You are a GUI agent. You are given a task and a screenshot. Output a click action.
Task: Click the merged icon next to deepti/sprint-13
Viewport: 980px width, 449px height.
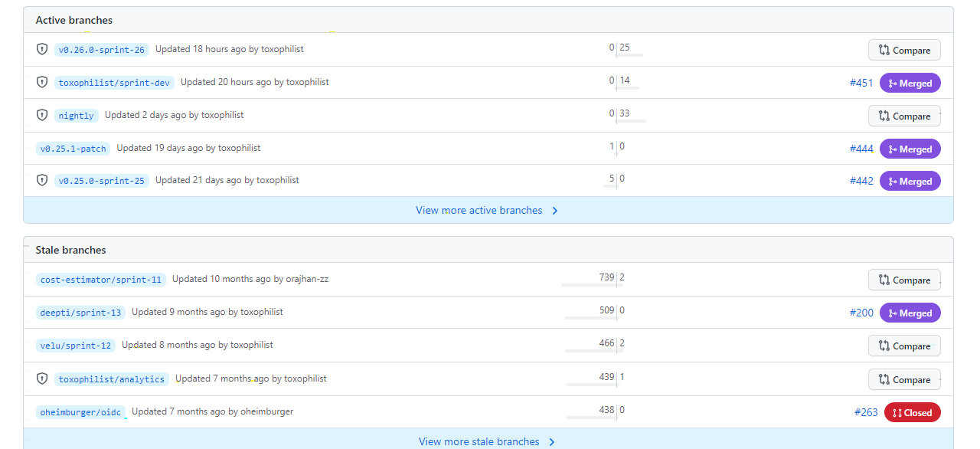click(893, 313)
